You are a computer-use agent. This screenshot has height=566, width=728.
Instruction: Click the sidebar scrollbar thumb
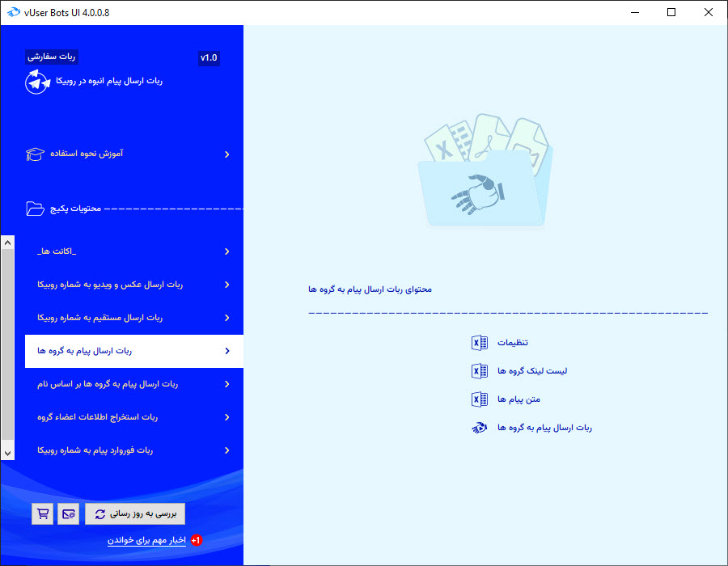[x=7, y=344]
